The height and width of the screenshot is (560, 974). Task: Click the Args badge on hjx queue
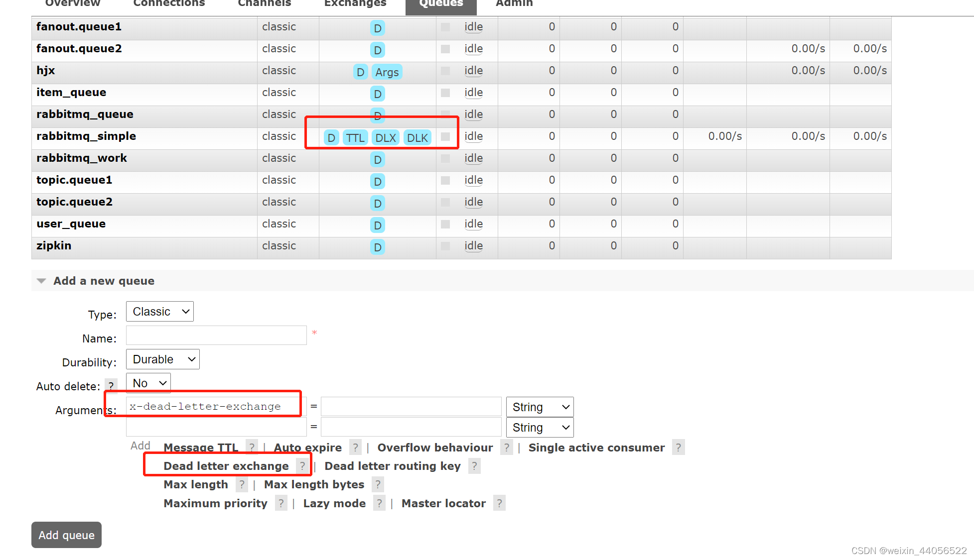(x=387, y=72)
